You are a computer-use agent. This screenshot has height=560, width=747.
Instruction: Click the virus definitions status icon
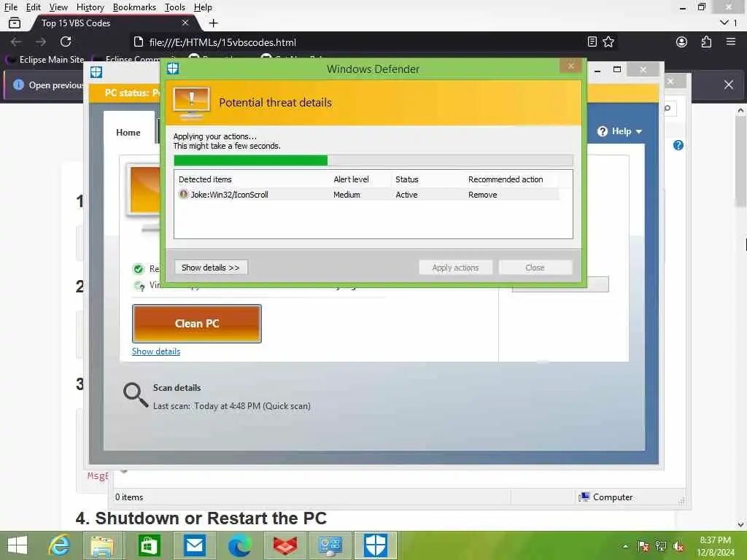click(x=139, y=286)
